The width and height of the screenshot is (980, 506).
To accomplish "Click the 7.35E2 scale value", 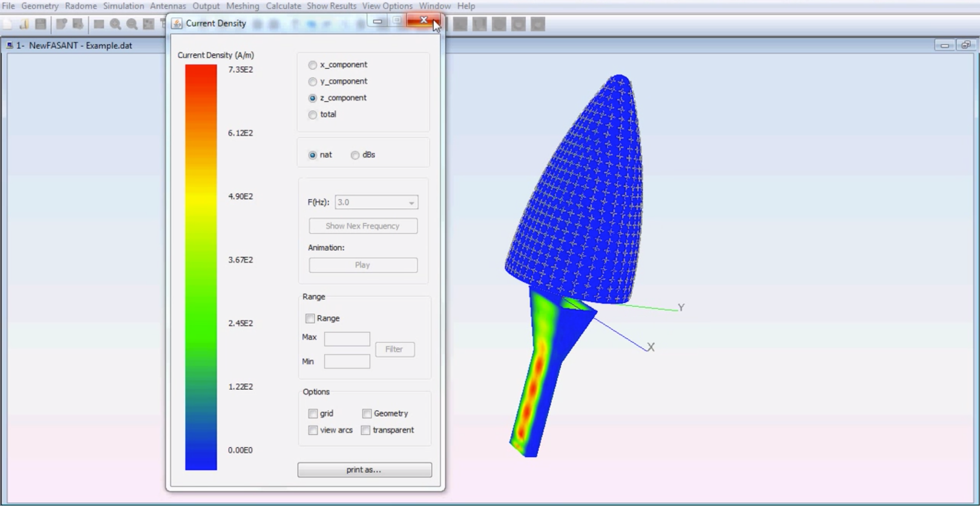I will (x=241, y=70).
